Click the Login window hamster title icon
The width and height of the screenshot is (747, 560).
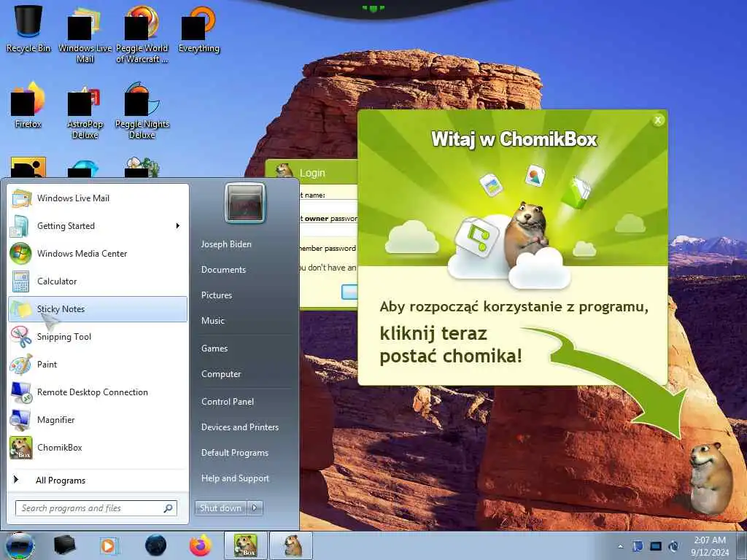pos(284,171)
